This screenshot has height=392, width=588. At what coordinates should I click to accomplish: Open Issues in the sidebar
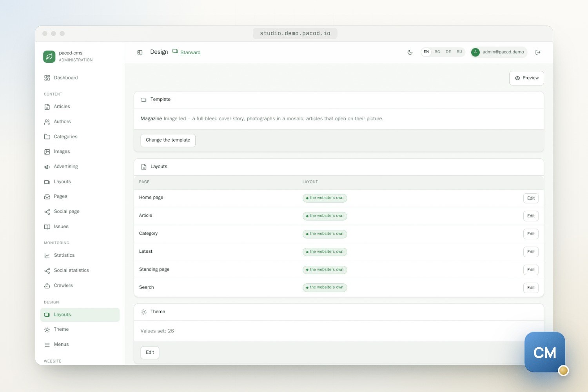80,227
